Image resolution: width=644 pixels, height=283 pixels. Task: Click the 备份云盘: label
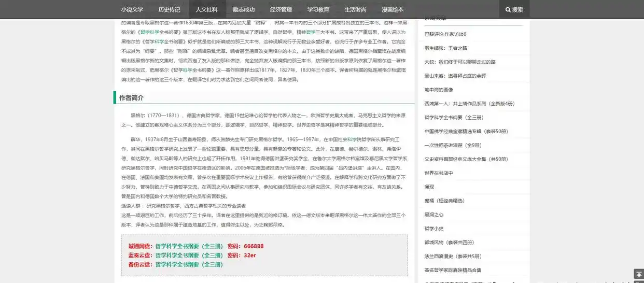tap(141, 264)
